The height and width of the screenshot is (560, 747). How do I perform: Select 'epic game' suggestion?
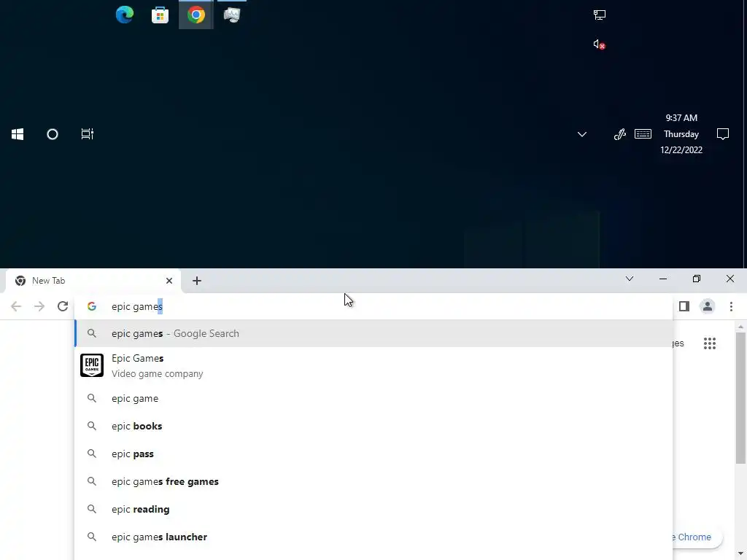(x=373, y=399)
